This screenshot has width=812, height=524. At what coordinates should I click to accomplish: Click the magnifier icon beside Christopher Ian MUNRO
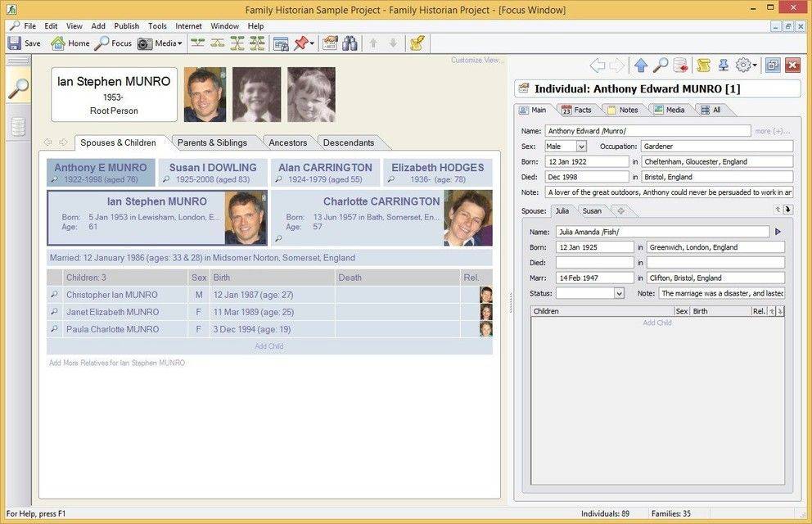coord(55,295)
